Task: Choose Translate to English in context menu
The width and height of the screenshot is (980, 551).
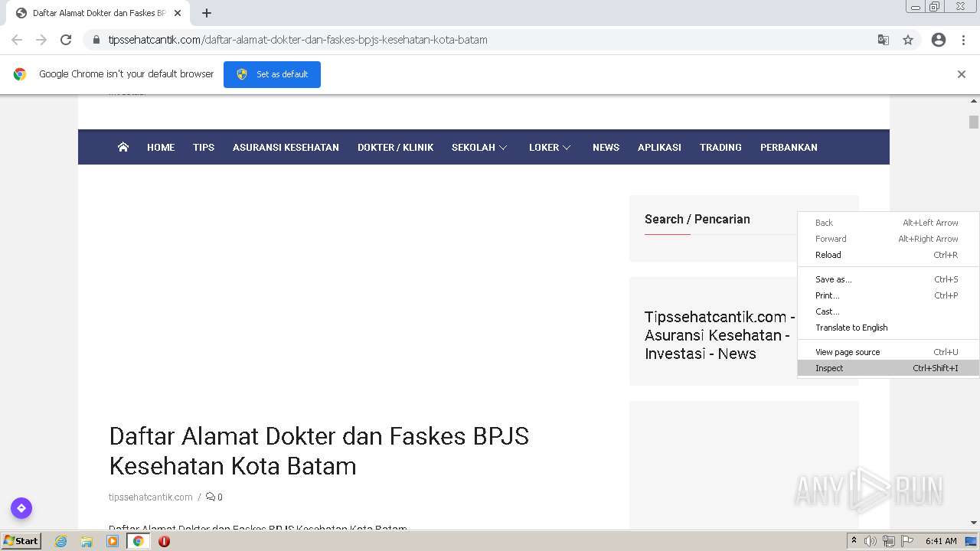Action: tap(888, 328)
